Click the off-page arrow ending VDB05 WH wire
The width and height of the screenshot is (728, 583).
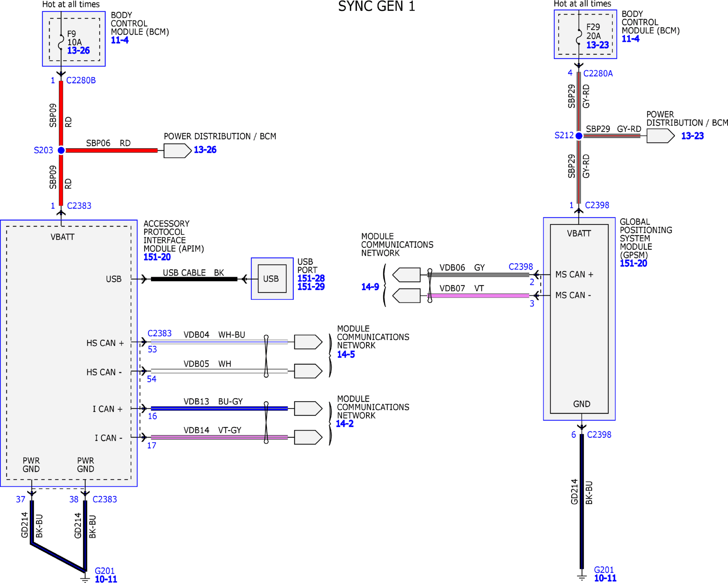308,371
